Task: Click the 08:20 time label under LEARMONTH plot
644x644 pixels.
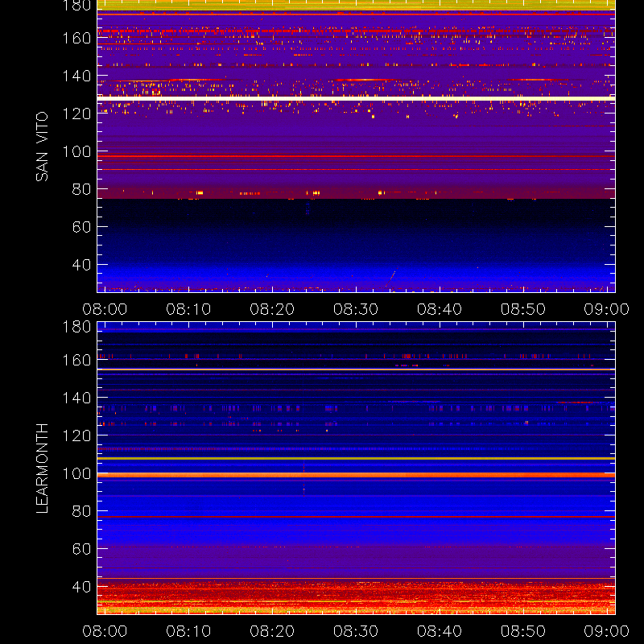Action: [272, 631]
